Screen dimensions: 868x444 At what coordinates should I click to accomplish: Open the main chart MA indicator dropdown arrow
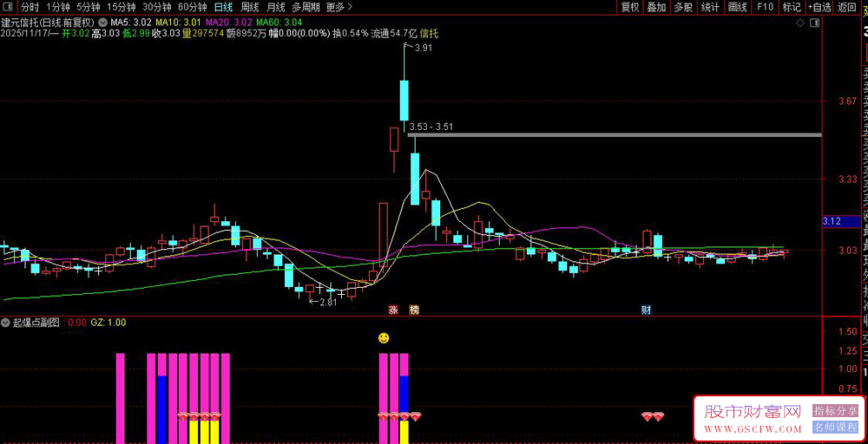[x=104, y=23]
